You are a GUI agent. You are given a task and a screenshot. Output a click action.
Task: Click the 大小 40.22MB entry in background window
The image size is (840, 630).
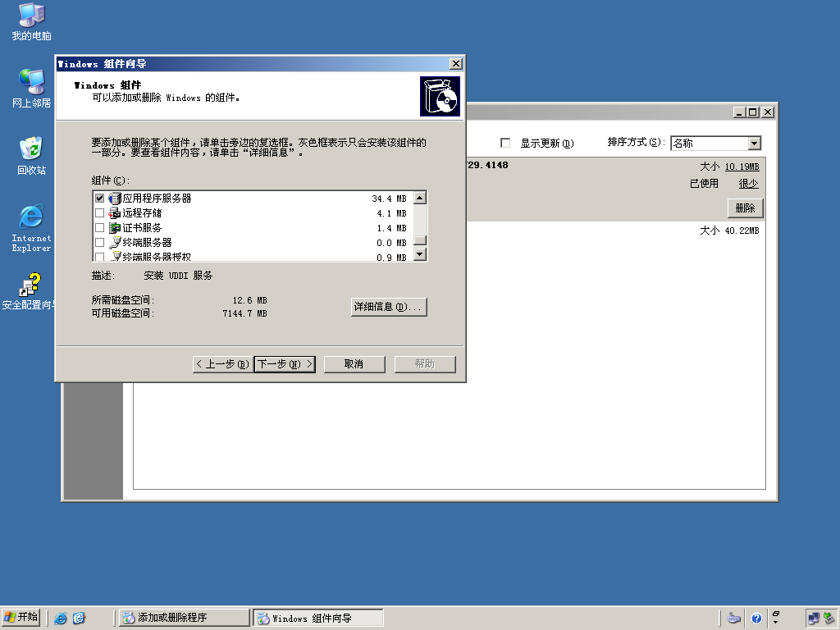(729, 231)
